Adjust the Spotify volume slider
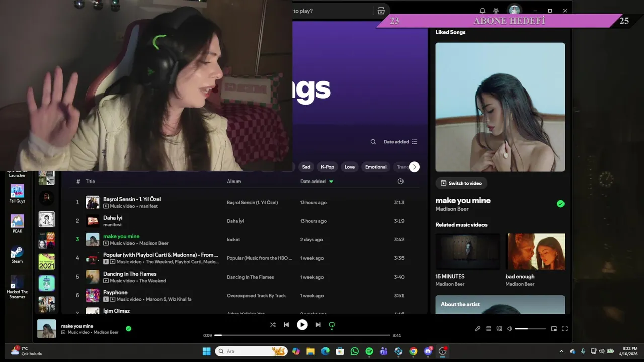The image size is (644, 362). [x=530, y=329]
